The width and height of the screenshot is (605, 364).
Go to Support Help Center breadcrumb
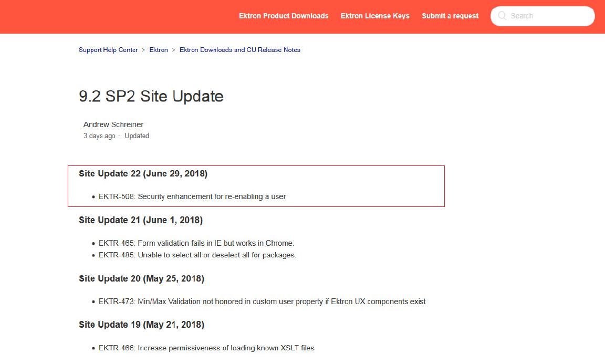coord(108,50)
